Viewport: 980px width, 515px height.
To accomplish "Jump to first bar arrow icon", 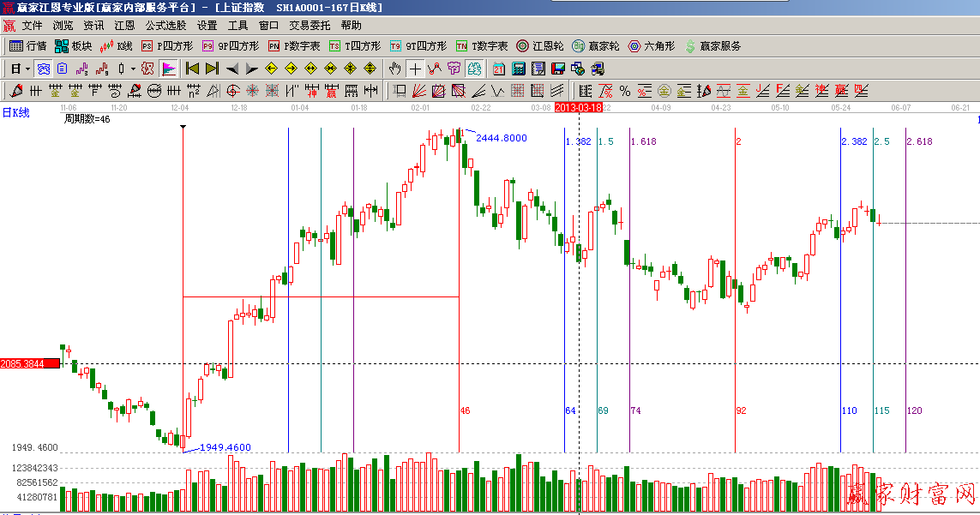I will point(193,69).
